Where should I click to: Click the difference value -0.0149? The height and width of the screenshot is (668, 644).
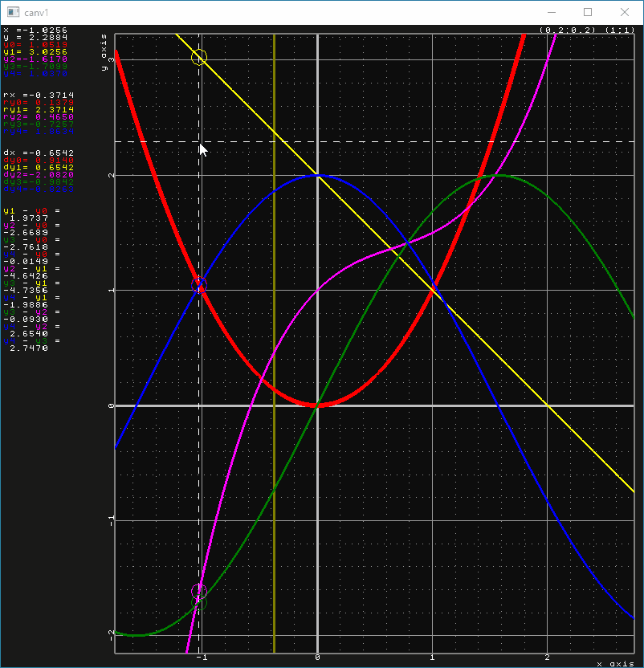(26, 262)
